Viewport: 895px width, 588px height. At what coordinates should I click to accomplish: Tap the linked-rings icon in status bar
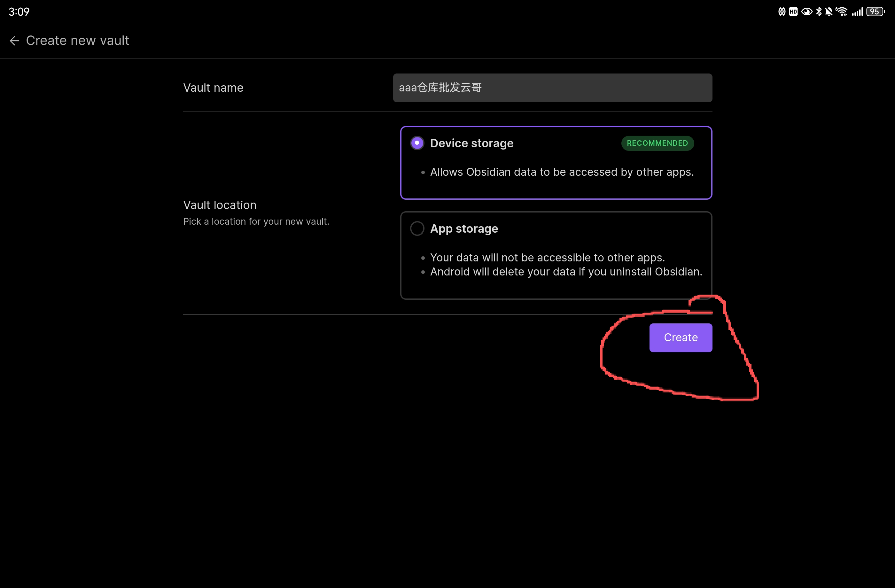(x=782, y=12)
